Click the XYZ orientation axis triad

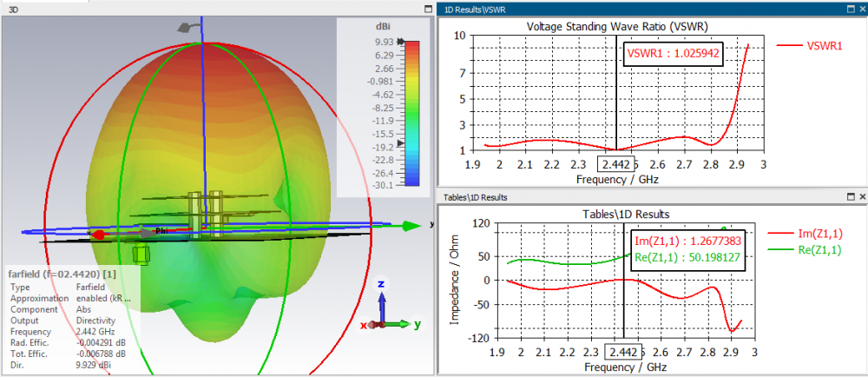pos(392,305)
